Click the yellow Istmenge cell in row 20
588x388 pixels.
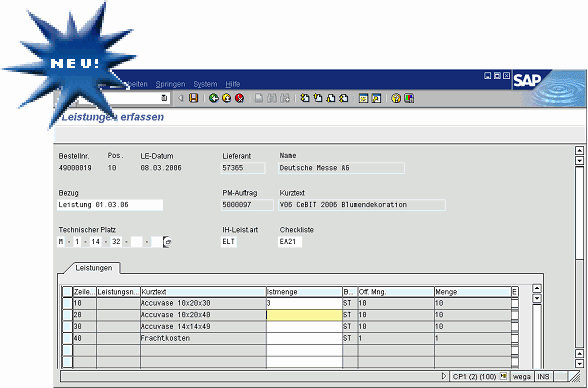(304, 315)
